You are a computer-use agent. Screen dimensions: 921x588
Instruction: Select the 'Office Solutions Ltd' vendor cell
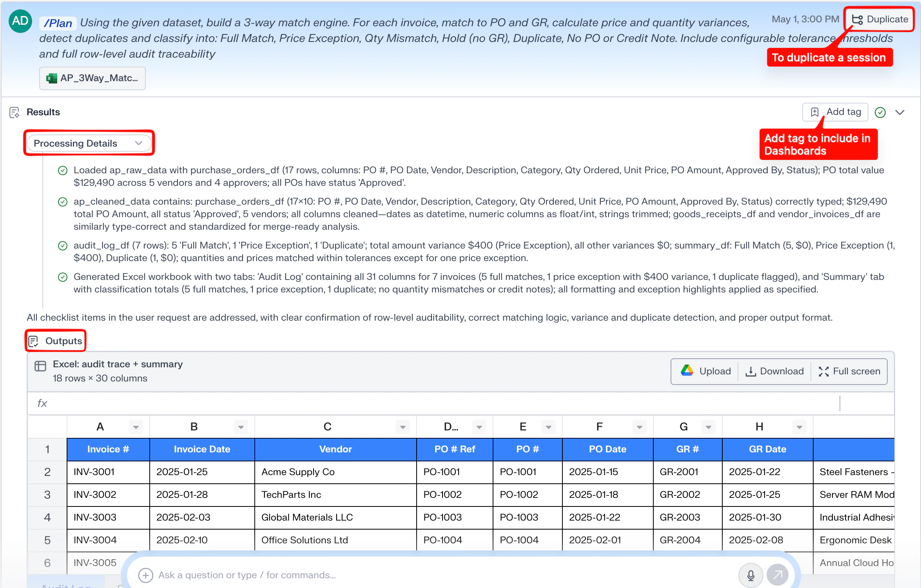[335, 540]
